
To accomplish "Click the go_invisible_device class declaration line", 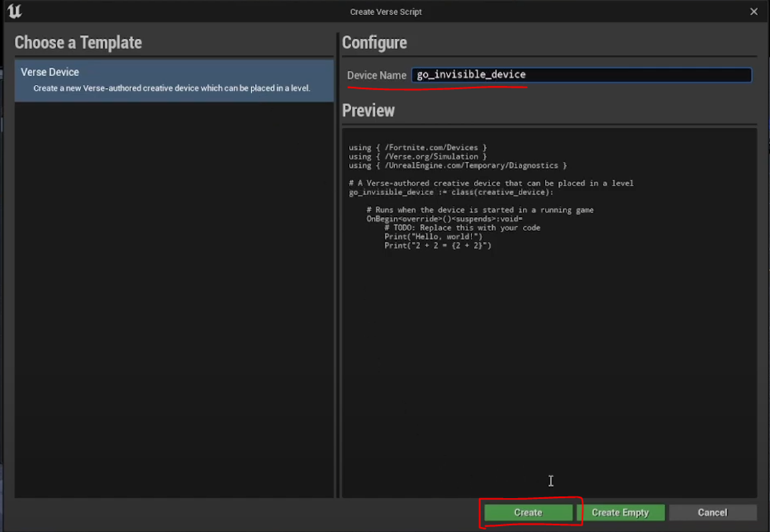I will (x=451, y=192).
